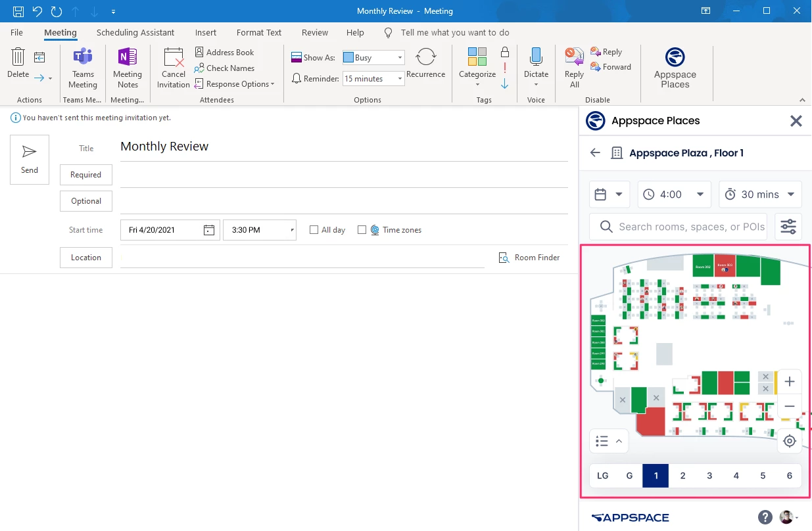Screen dimensions: 812x531
Task: Set meeting Recurrence
Action: coord(426,64)
